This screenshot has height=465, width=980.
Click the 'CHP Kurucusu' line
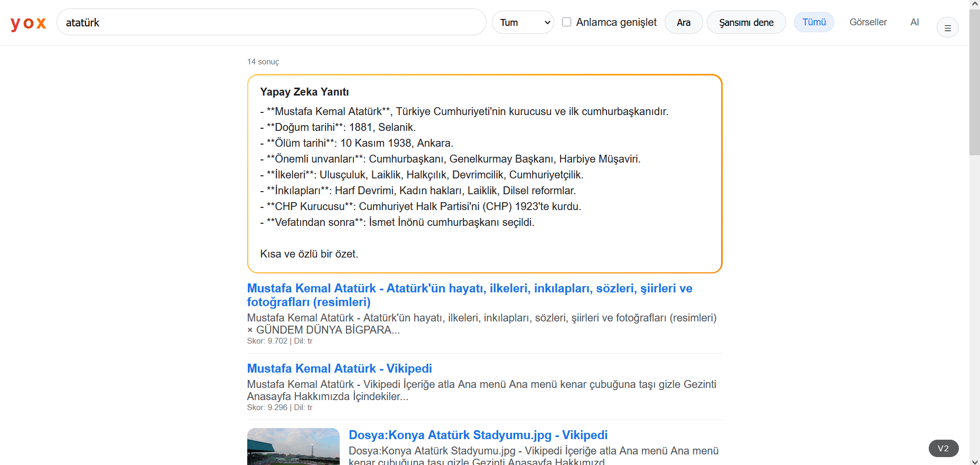421,206
